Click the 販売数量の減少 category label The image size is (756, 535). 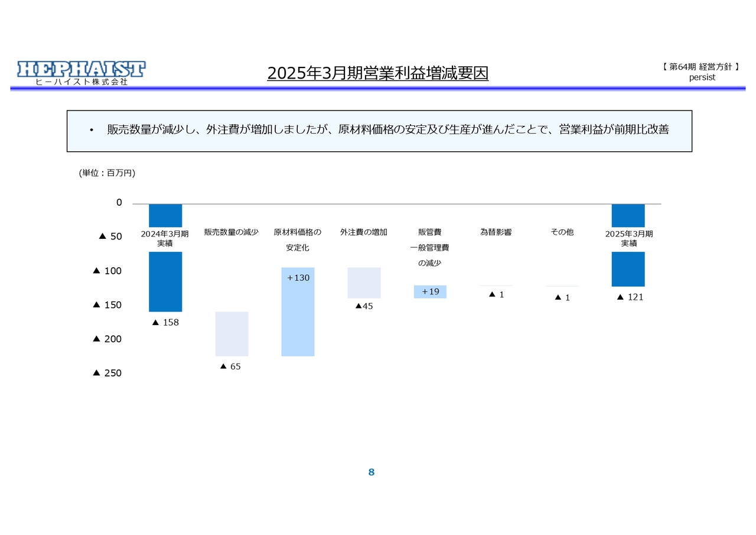232,232
